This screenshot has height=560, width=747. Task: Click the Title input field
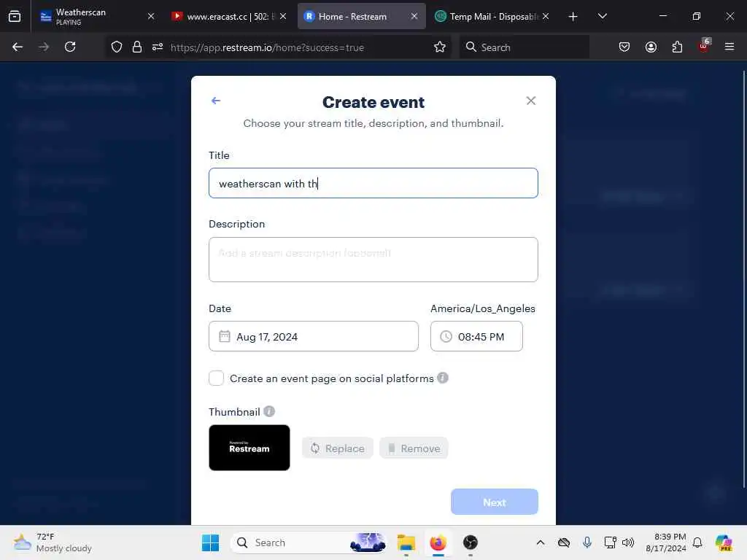[x=373, y=183]
